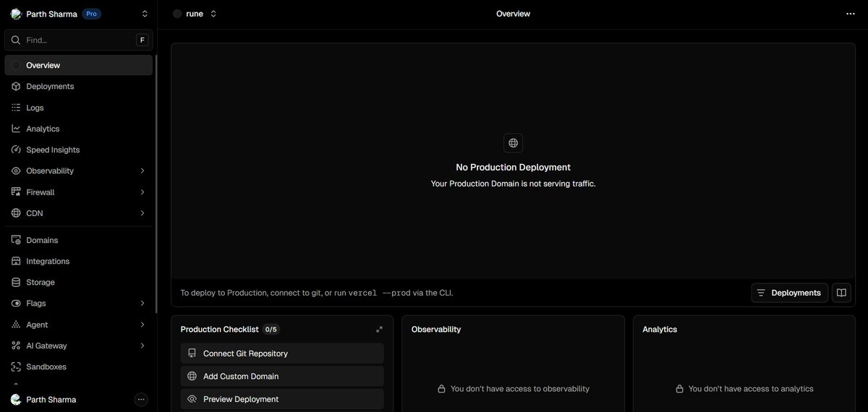Click the Overview title in top bar
Viewport: 868px width, 412px height.
(513, 14)
